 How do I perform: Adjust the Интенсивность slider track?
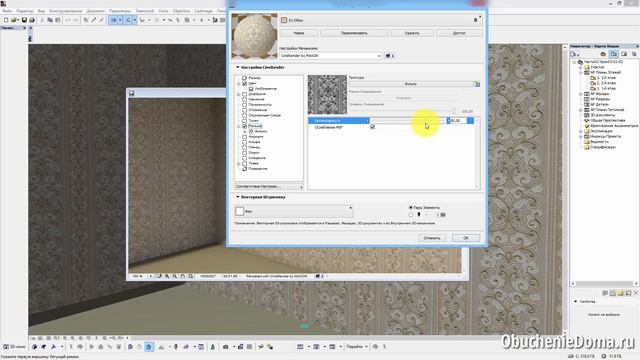[x=408, y=121]
